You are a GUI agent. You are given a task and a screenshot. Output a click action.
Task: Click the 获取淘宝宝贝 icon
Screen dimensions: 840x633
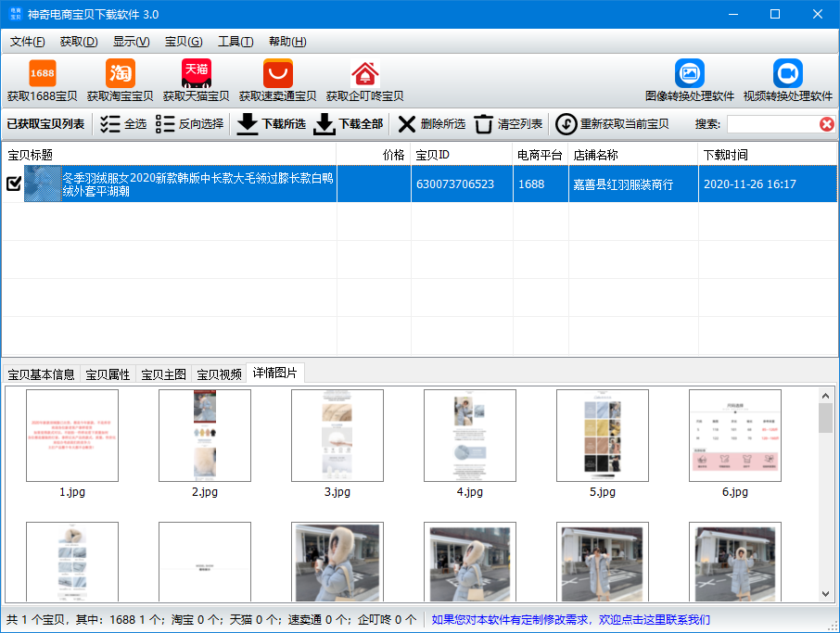[121, 73]
